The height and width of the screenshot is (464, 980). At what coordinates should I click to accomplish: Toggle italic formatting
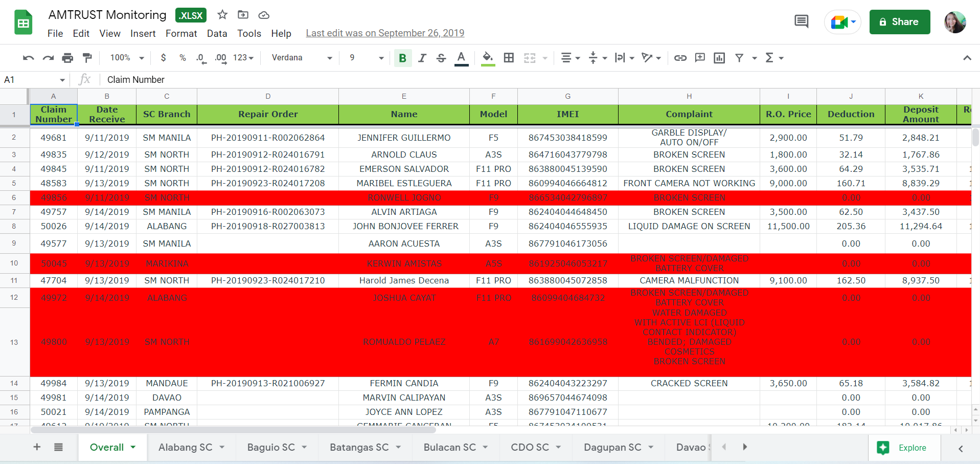point(422,58)
